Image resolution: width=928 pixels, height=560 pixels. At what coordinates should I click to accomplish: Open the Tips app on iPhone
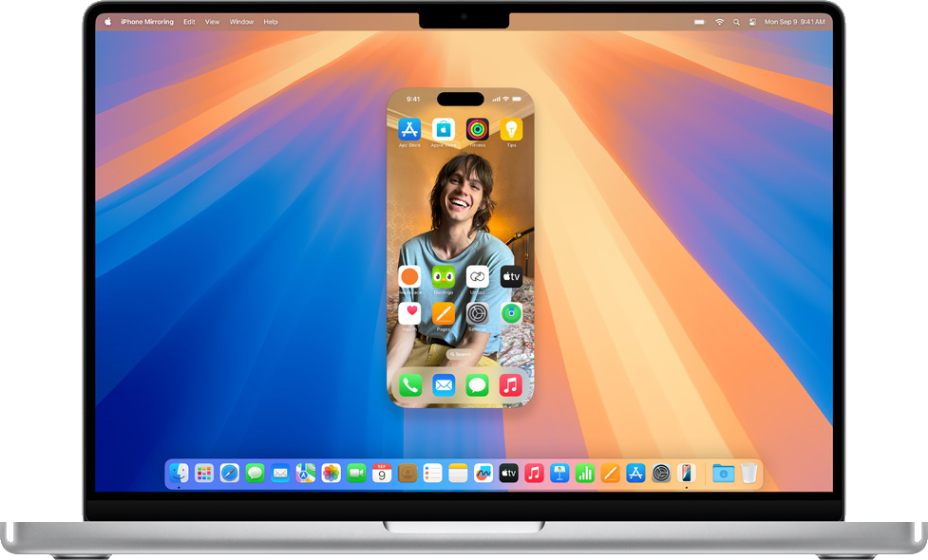511,129
